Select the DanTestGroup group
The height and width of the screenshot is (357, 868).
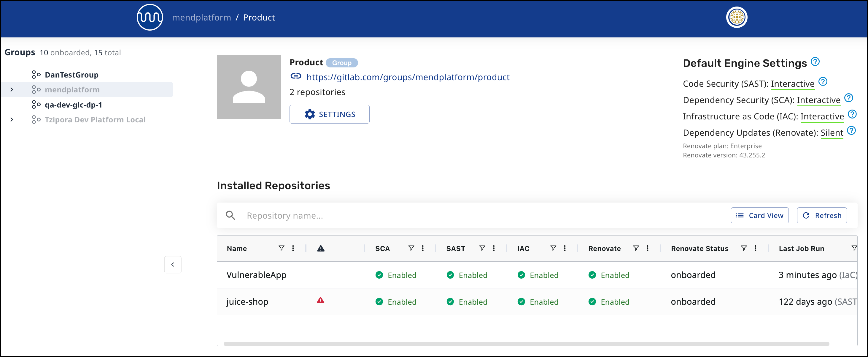point(71,75)
